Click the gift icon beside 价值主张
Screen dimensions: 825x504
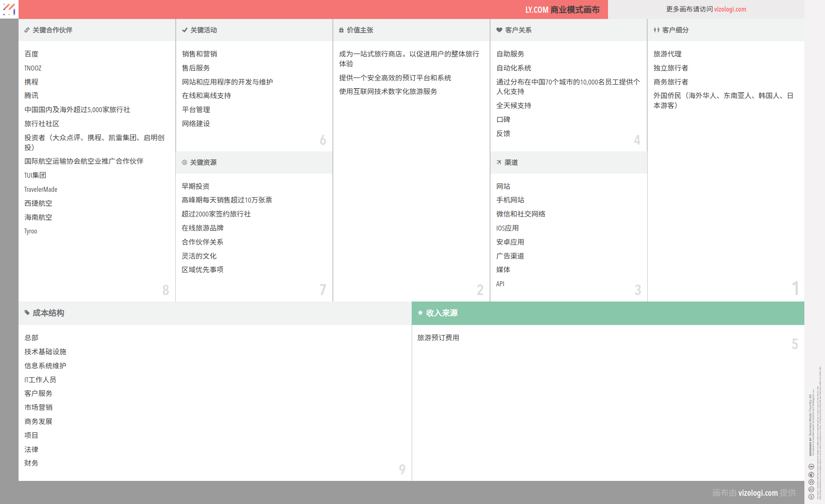[x=341, y=30]
